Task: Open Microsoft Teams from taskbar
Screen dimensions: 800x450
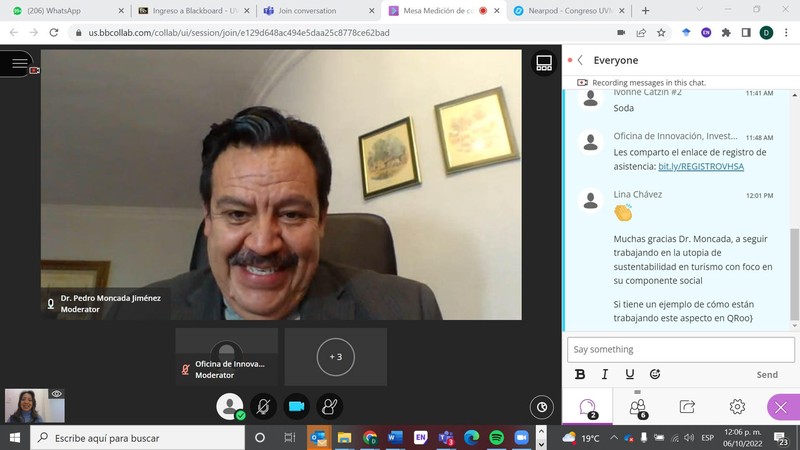Action: tap(446, 438)
